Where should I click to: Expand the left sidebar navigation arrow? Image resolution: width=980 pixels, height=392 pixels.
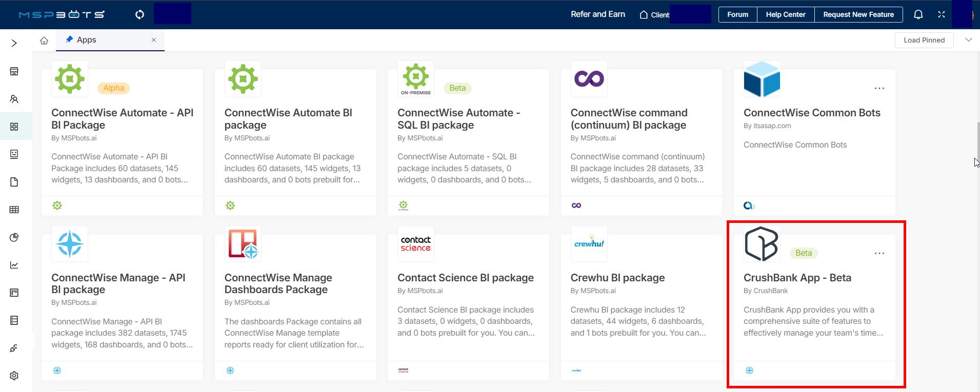(14, 43)
